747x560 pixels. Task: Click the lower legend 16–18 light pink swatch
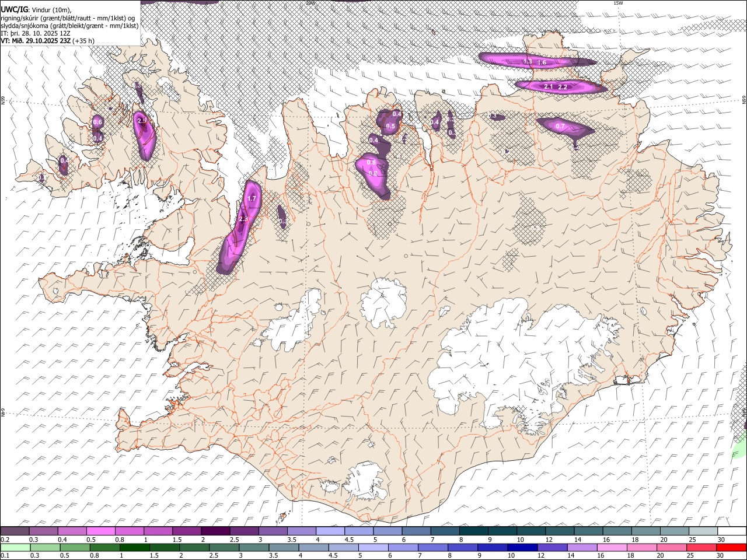coord(612,547)
